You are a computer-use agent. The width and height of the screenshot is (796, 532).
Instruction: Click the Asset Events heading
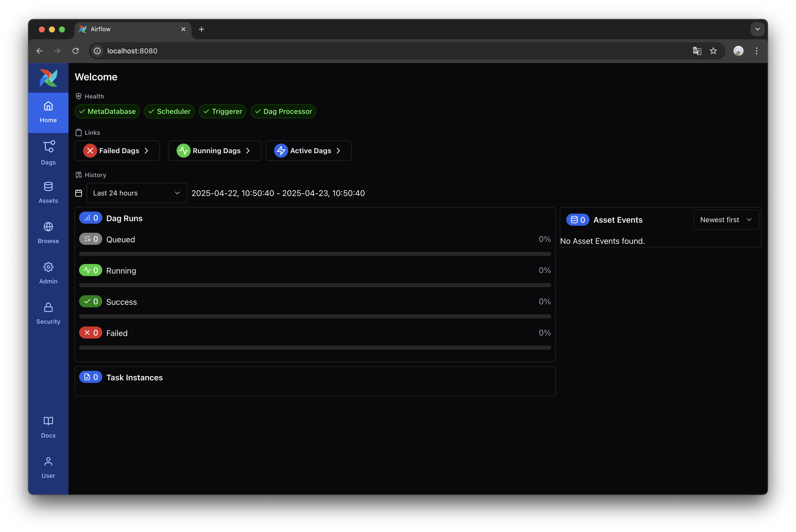617,220
